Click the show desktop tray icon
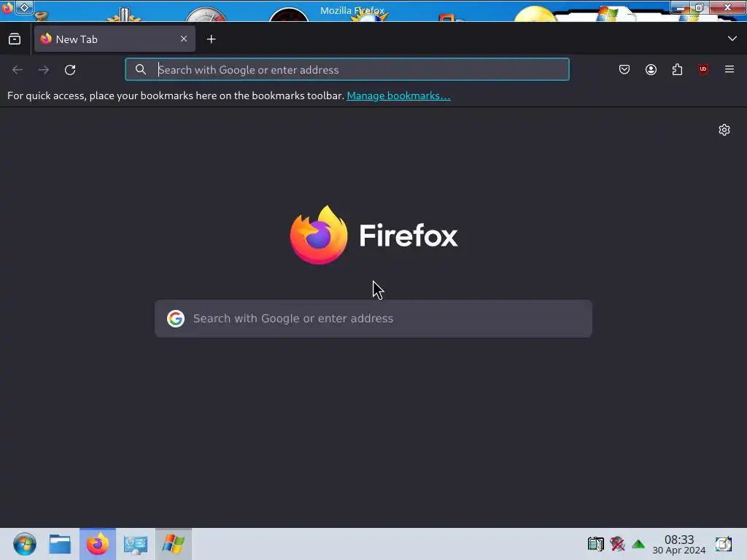This screenshot has width=747, height=560. pyautogui.click(x=723, y=544)
